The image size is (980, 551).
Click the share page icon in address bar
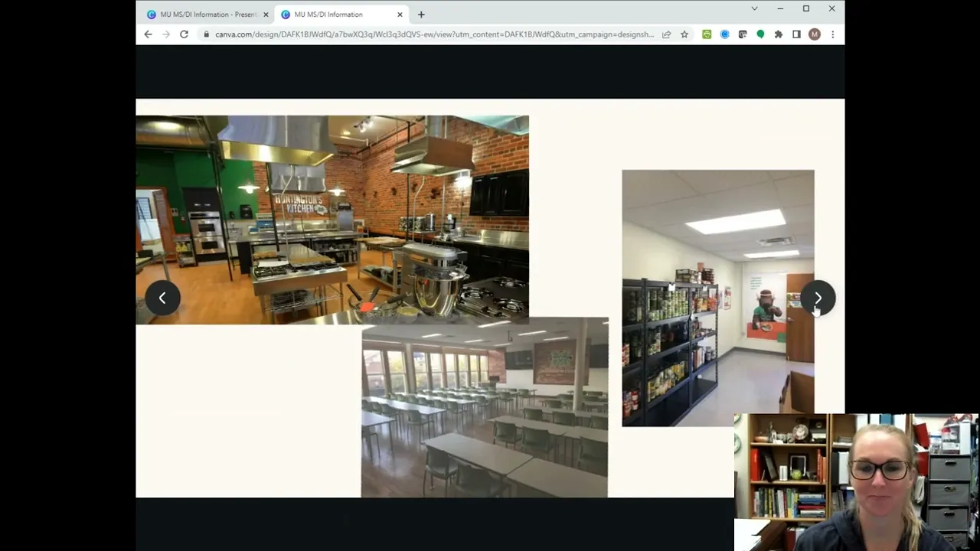pyautogui.click(x=667, y=34)
